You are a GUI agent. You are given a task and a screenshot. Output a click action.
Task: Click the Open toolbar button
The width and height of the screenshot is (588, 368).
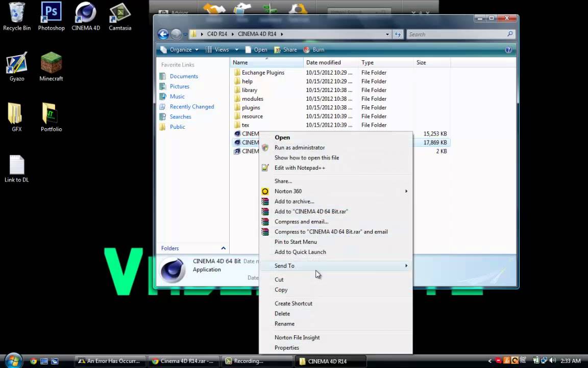(x=256, y=50)
